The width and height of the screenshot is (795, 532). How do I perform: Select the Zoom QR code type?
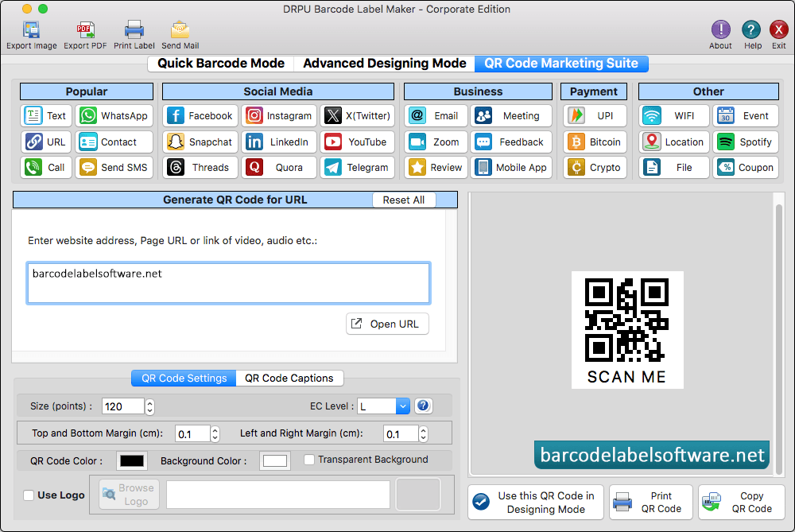click(x=436, y=142)
